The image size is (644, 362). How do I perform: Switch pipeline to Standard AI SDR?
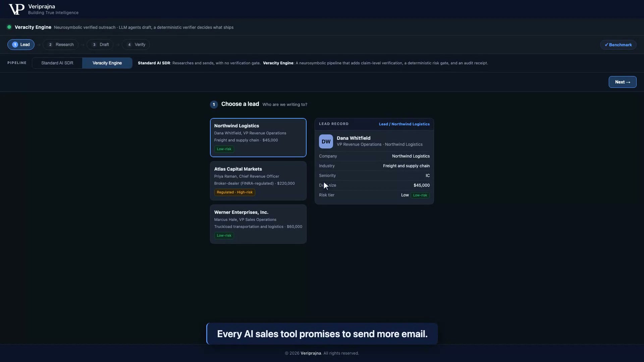point(57,63)
